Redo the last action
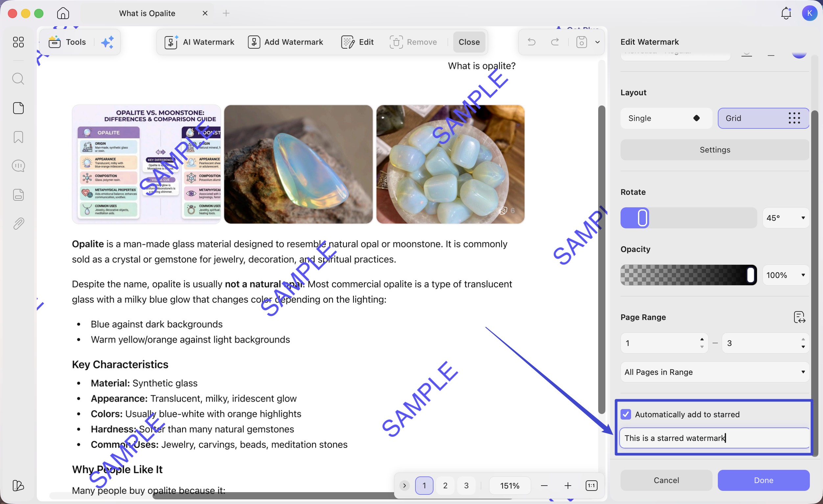Screen dimensions: 823x504 555,42
